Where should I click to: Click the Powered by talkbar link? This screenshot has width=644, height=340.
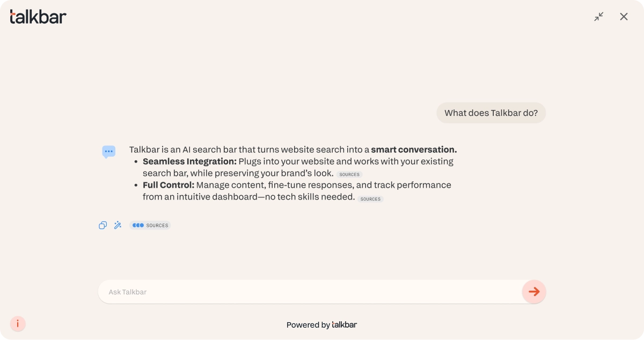coord(321,324)
